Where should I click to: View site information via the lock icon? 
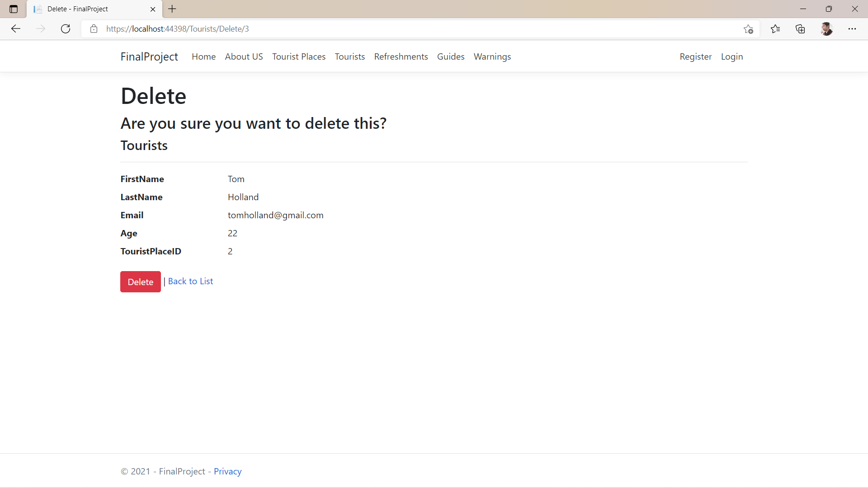point(94,28)
